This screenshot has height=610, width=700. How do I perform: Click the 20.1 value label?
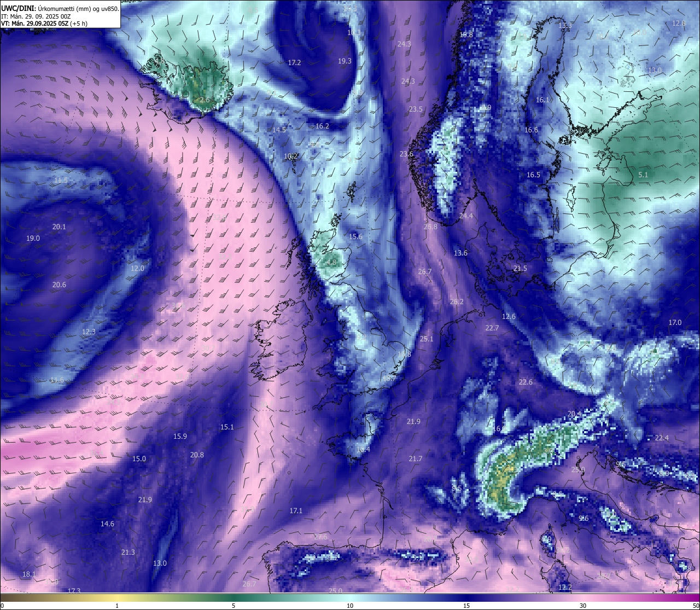59,227
